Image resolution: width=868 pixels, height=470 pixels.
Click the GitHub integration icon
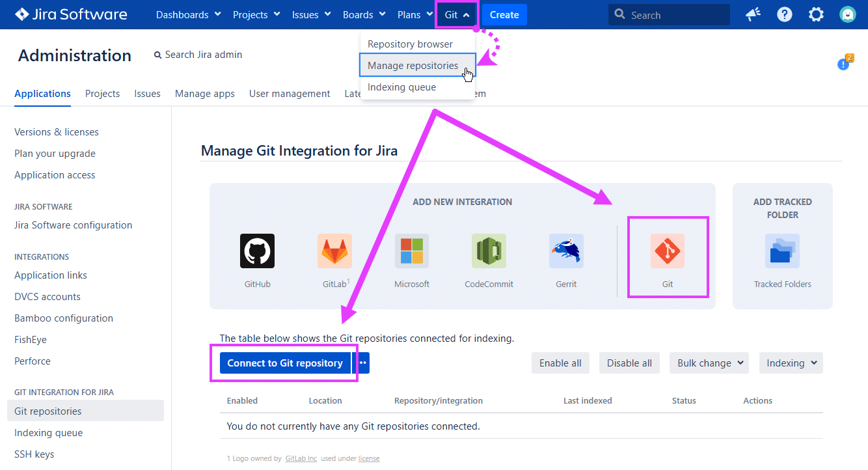tap(257, 251)
